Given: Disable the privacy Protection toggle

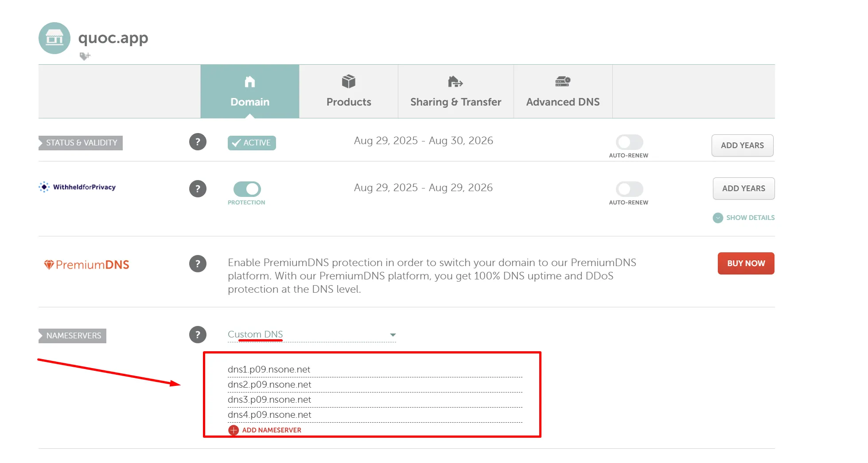Looking at the screenshot, I should tap(247, 189).
